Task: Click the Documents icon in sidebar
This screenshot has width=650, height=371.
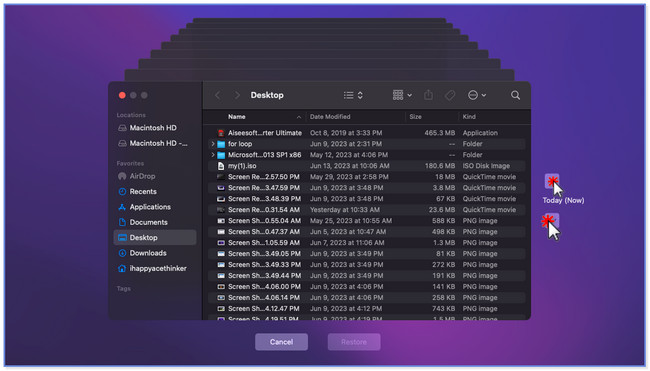Action: coord(122,222)
